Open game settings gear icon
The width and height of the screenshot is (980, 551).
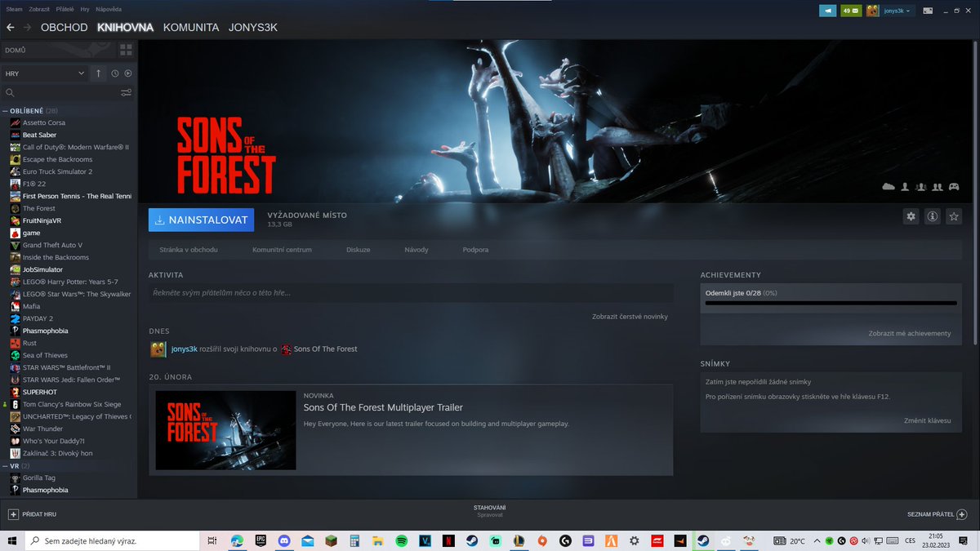pyautogui.click(x=911, y=216)
